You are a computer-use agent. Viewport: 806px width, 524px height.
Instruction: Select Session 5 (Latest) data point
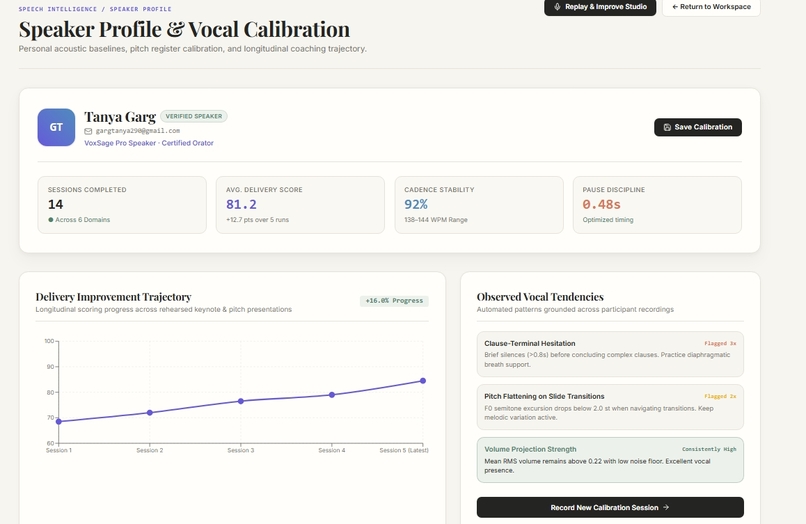[423, 381]
